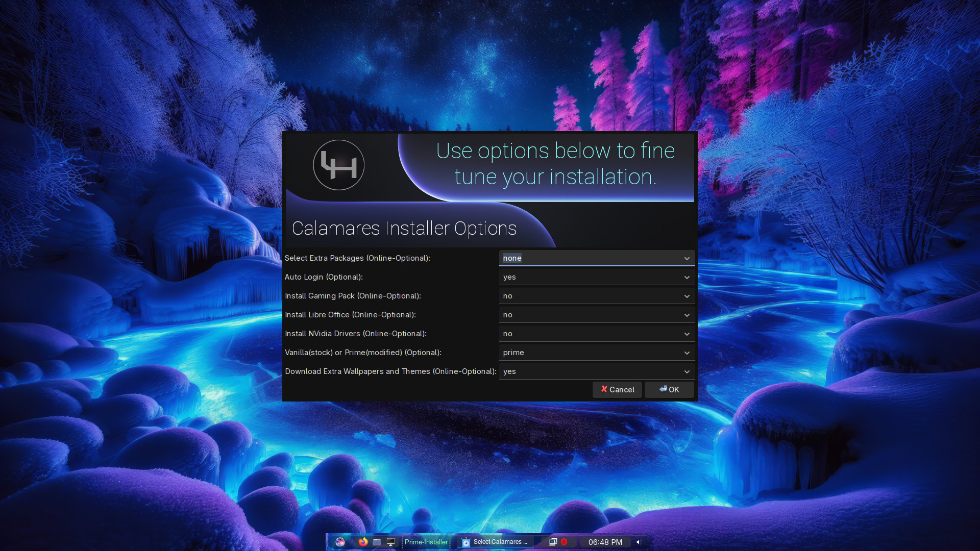Click the volume speaker tray icon

638,542
